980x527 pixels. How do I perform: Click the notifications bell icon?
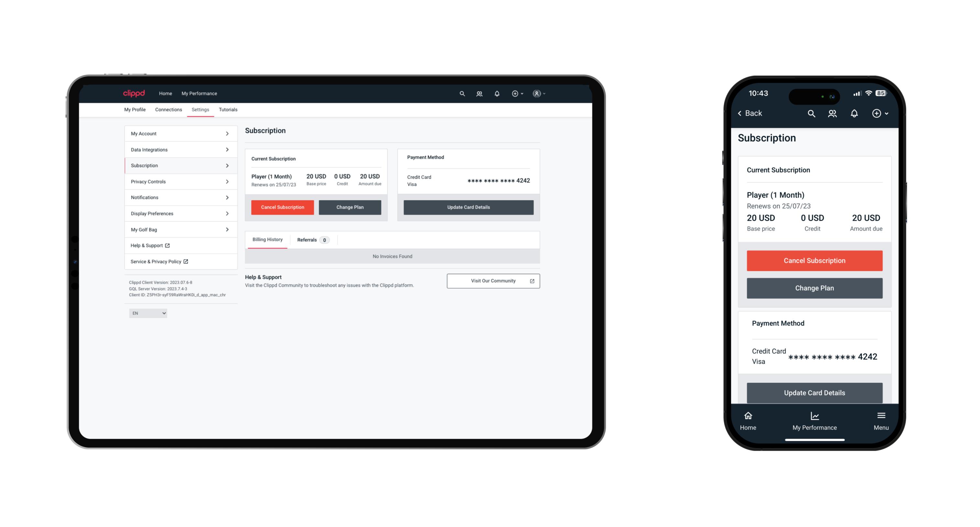coord(497,93)
